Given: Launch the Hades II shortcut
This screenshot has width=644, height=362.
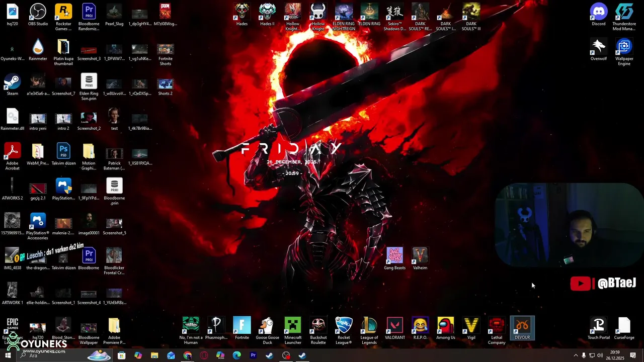Looking at the screenshot, I should [267, 15].
